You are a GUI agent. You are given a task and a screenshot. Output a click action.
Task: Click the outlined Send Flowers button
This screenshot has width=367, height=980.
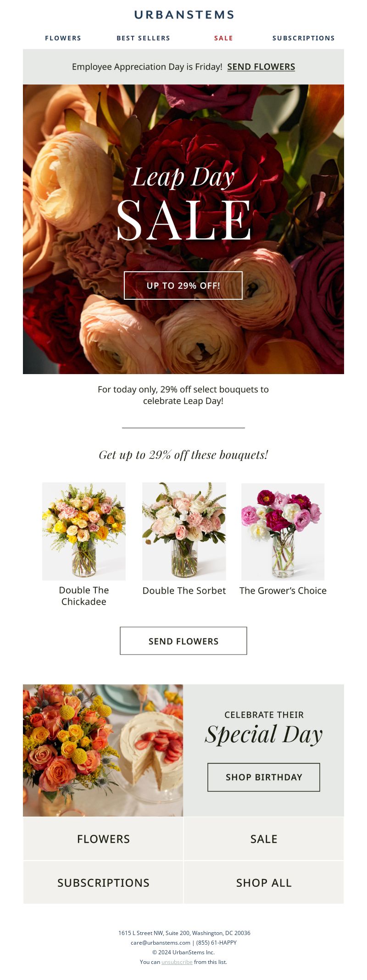[183, 641]
